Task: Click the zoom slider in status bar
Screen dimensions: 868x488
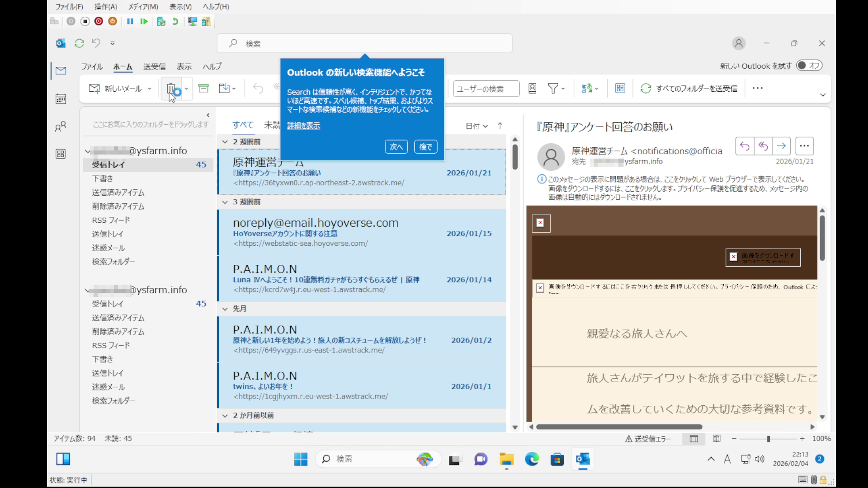Action: [x=768, y=439]
